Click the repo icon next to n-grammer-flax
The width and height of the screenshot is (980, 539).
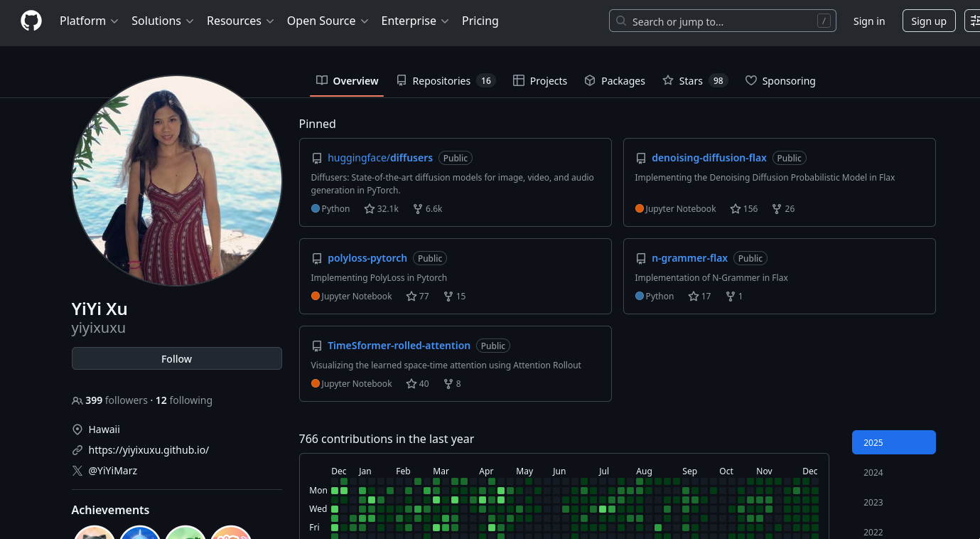point(641,258)
